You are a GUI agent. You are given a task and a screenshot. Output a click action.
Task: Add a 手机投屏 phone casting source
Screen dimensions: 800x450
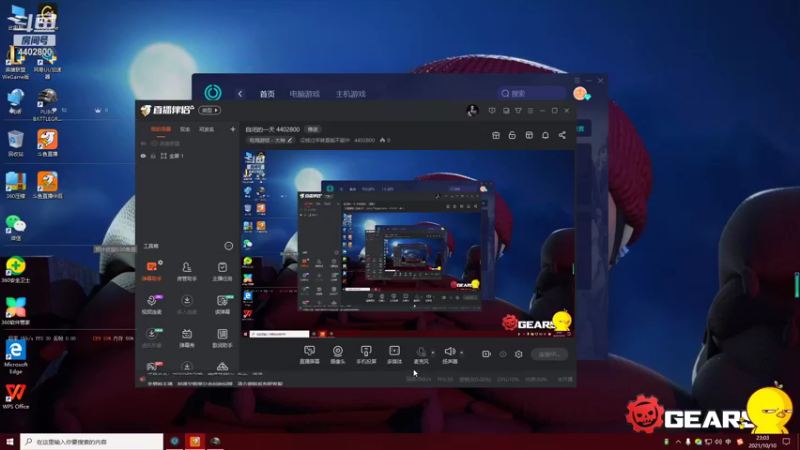(x=366, y=355)
